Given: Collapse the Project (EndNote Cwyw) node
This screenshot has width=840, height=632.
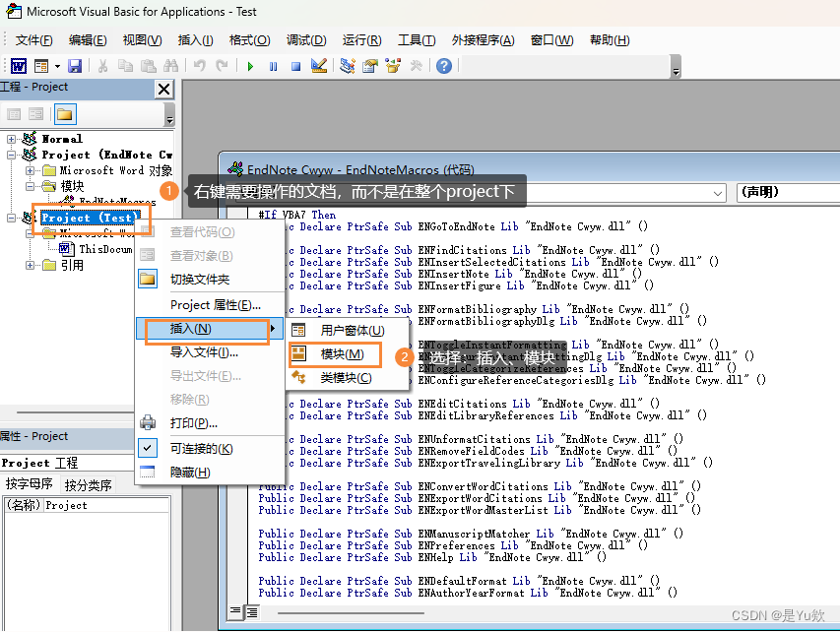Looking at the screenshot, I should click(11, 155).
